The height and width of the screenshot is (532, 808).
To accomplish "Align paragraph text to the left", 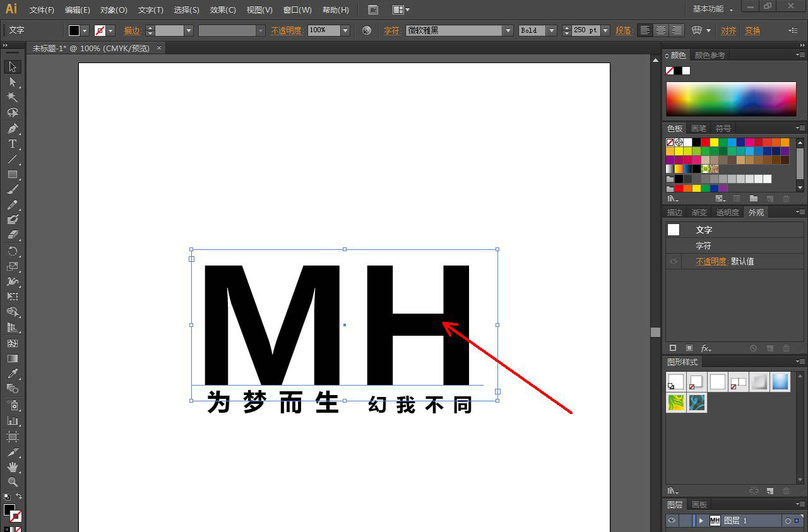I will 645,30.
